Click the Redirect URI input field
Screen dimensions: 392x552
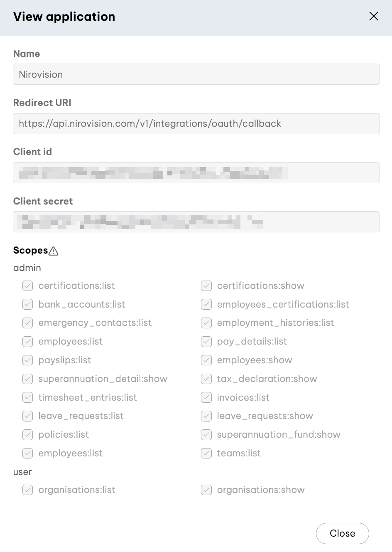click(x=196, y=123)
